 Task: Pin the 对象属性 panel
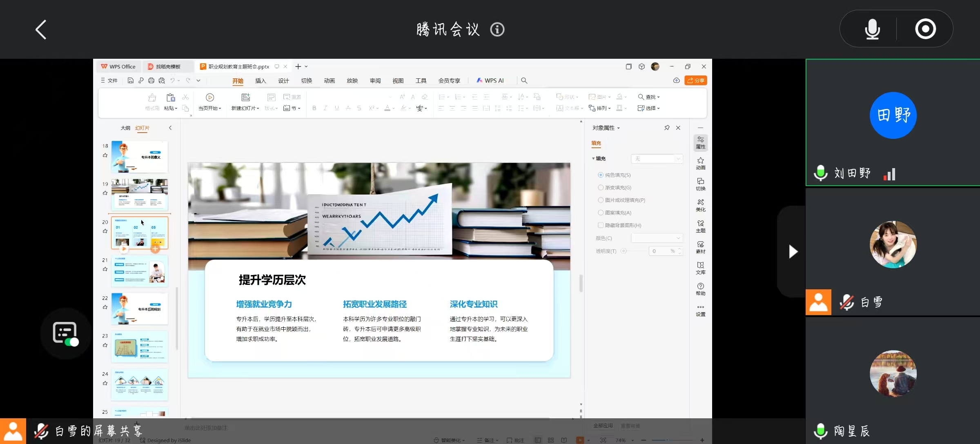667,128
